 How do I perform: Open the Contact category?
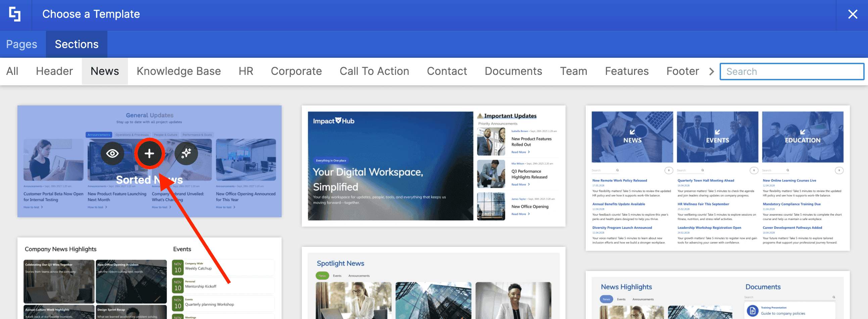447,71
